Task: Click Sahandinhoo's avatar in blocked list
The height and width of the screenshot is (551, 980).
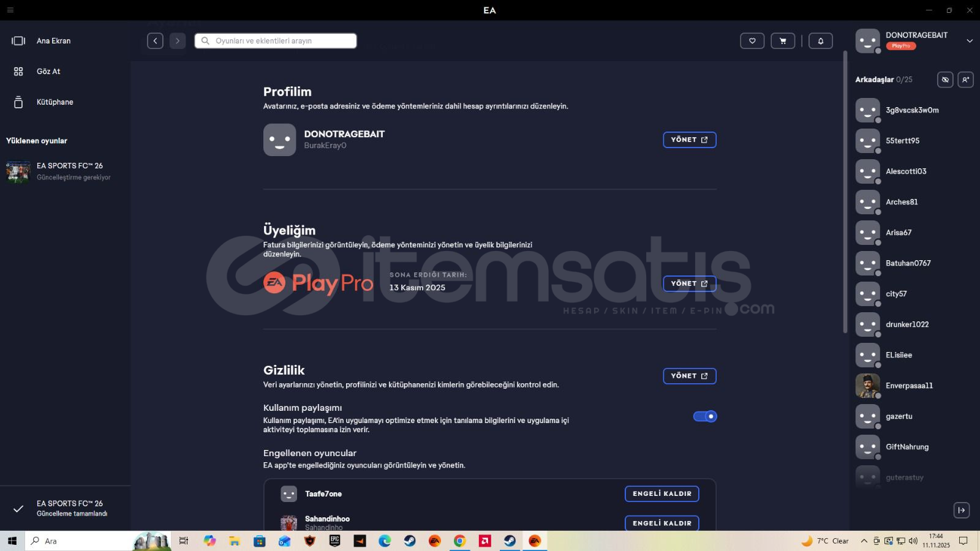Action: pyautogui.click(x=288, y=523)
